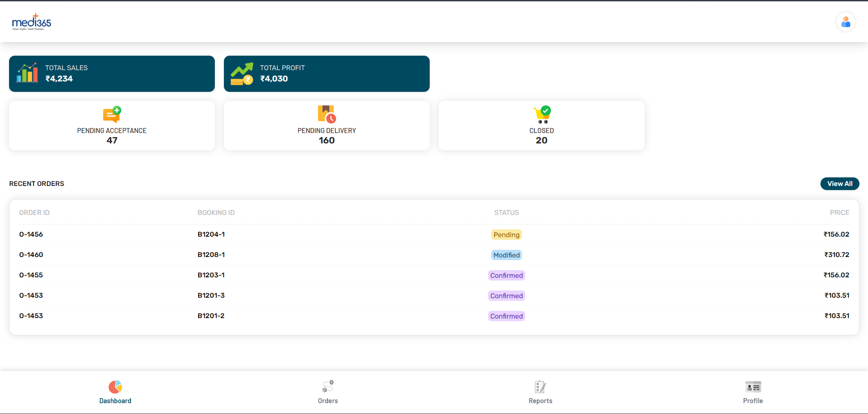Click the Closed count 20
Screen dimensions: 868x414
pos(541,140)
